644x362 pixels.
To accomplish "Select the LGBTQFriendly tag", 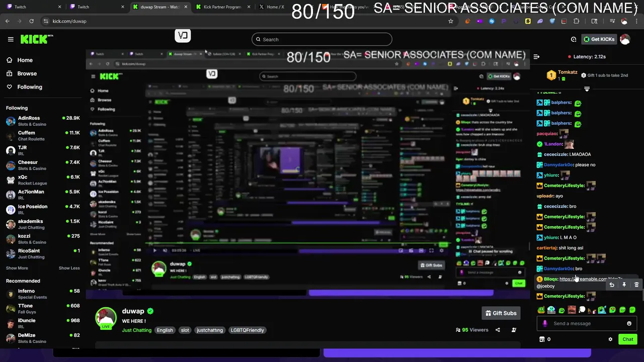I will point(247,330).
